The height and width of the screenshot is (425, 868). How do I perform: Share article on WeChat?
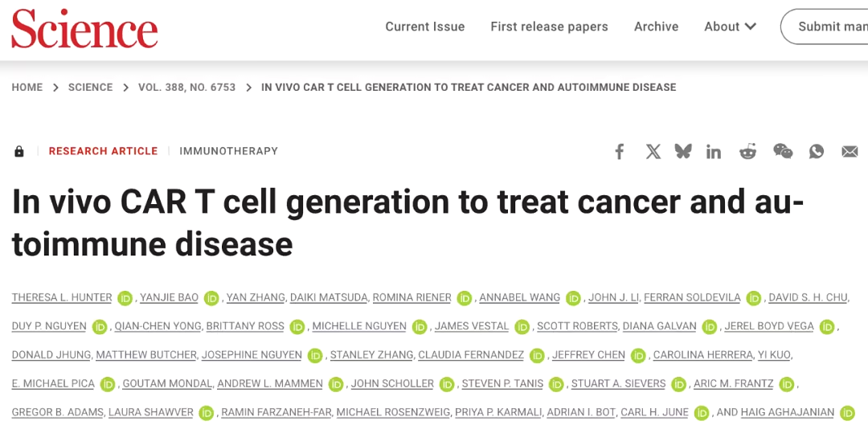[783, 151]
